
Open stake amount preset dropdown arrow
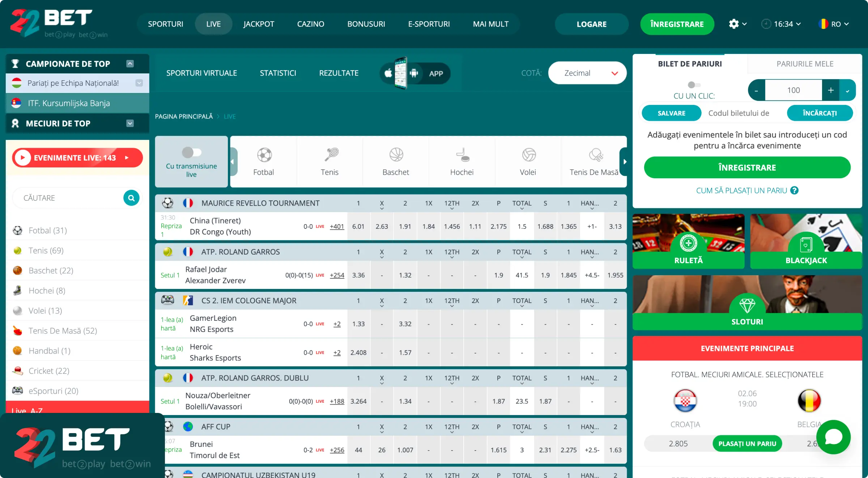847,90
